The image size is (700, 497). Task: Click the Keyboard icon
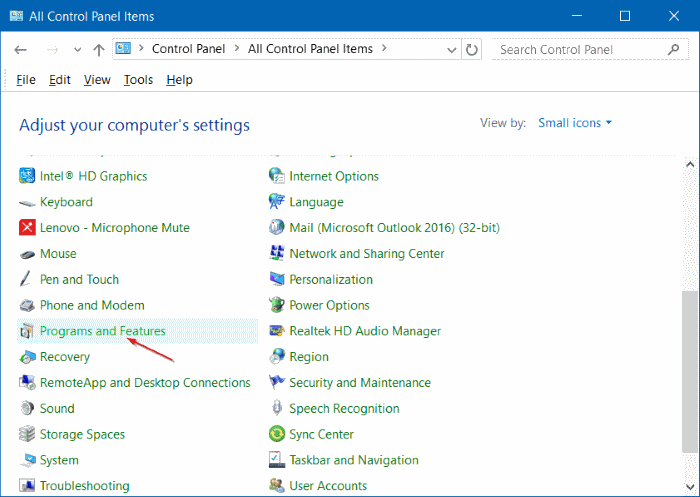27,203
